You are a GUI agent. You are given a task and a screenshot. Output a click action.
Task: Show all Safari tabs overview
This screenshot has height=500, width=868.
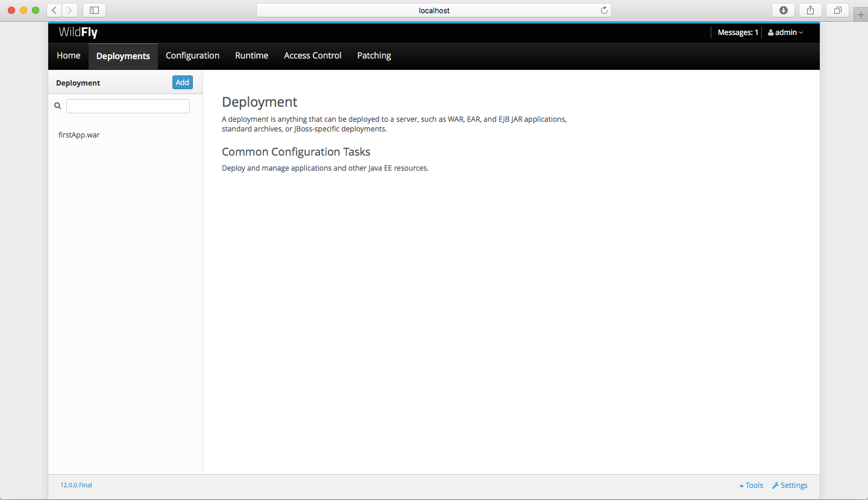pyautogui.click(x=838, y=10)
